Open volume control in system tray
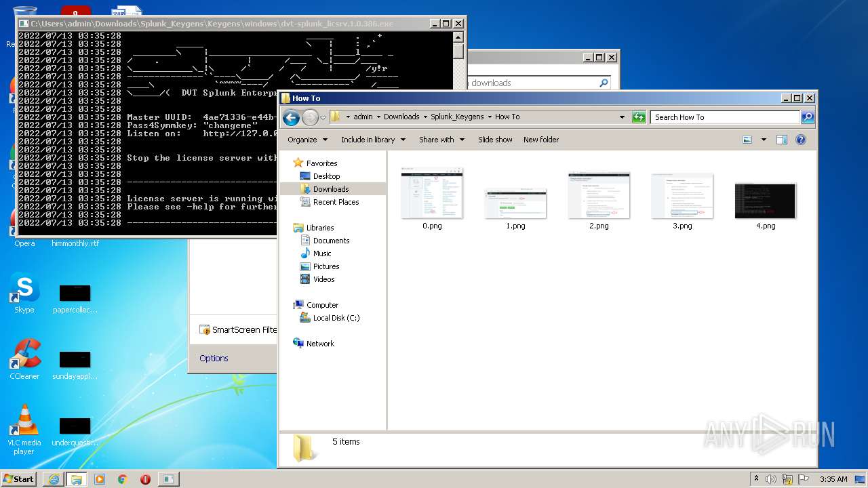868x488 pixels. pos(772,479)
